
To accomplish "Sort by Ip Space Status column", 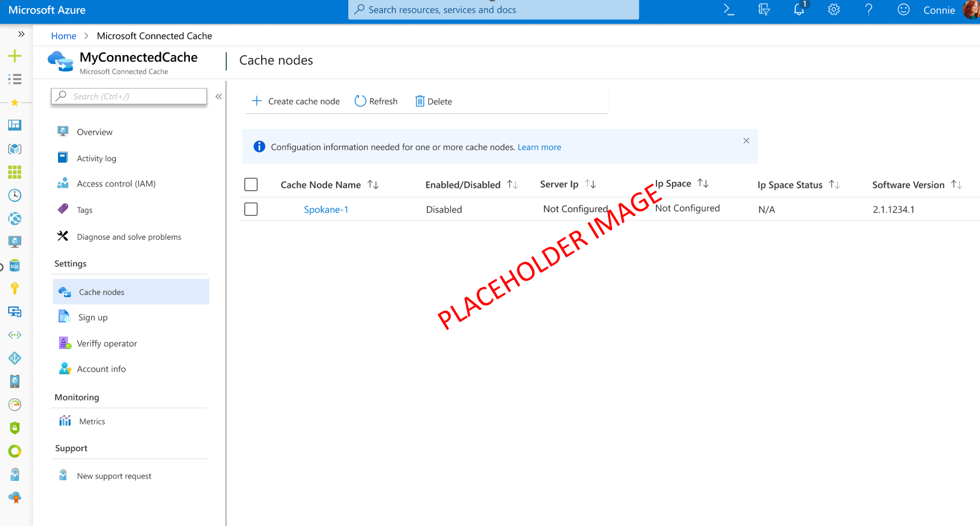I will [x=835, y=185].
